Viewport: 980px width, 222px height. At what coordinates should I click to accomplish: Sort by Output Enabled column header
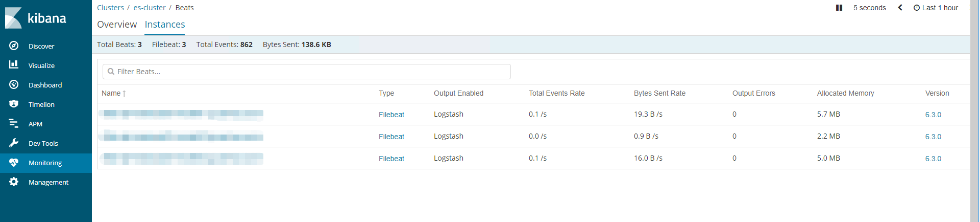(458, 93)
